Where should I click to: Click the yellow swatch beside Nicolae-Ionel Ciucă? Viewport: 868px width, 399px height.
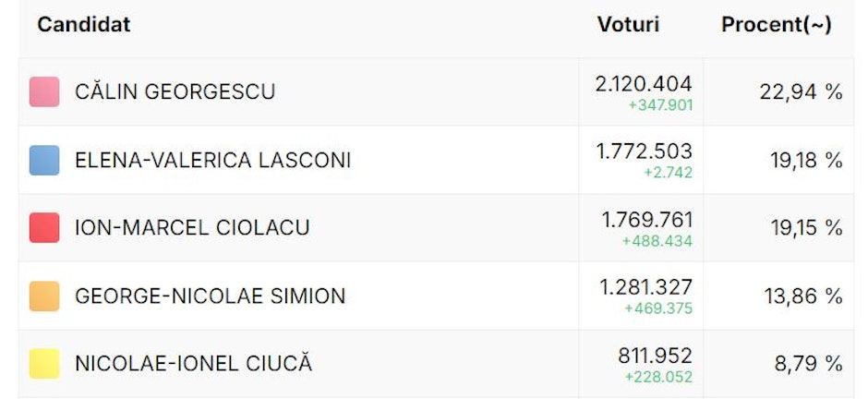pyautogui.click(x=44, y=364)
